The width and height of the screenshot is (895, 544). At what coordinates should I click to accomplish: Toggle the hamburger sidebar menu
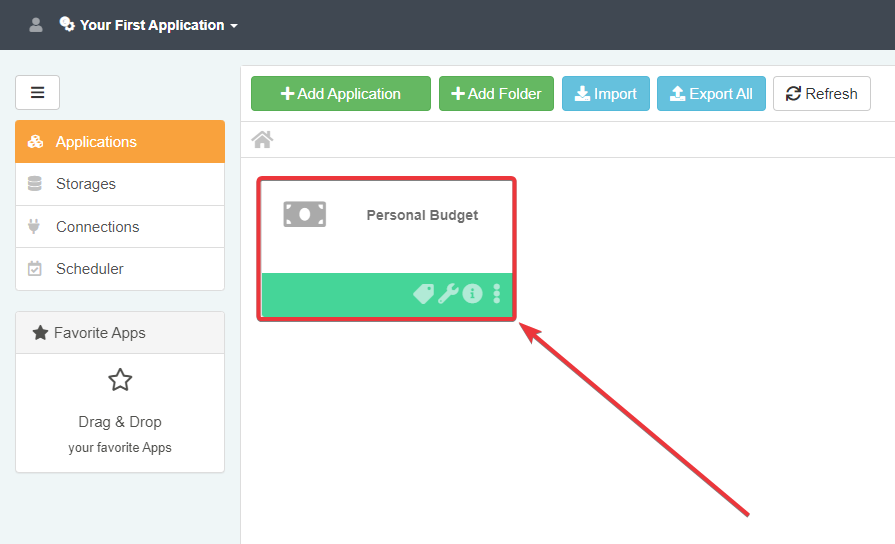(37, 93)
